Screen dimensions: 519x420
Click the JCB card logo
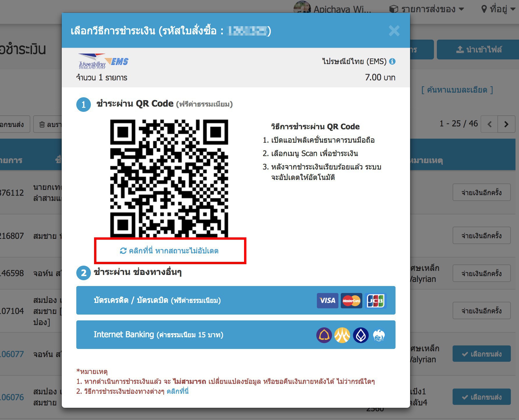(x=376, y=301)
